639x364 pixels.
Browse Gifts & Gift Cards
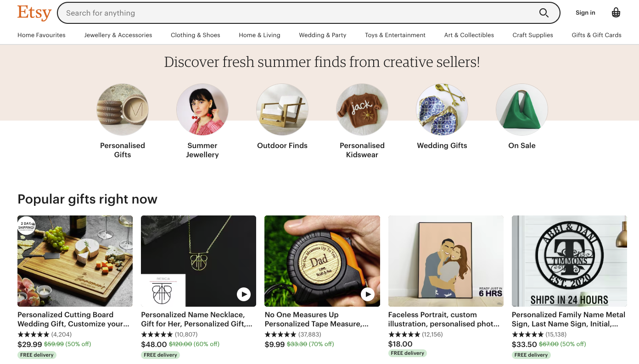[596, 35]
